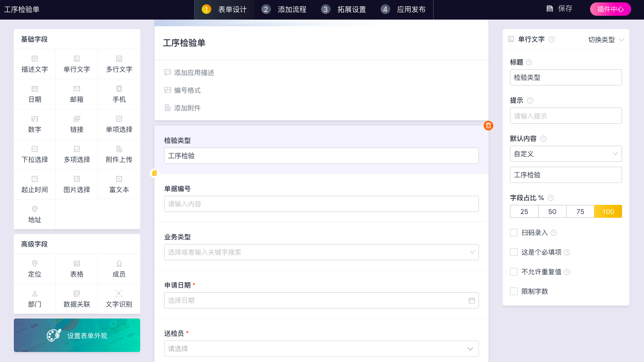Click the yellow copy field icon
Image resolution: width=644 pixels, height=362 pixels.
pos(154,173)
